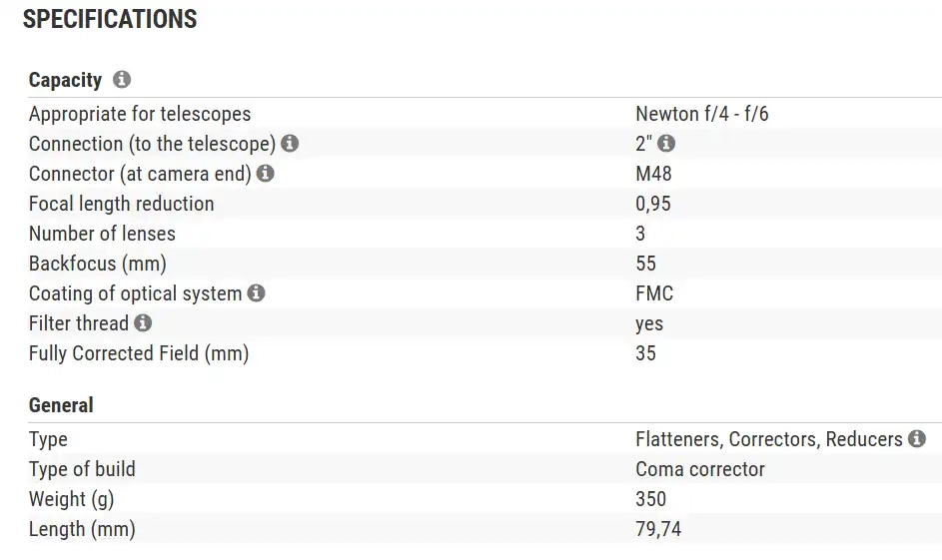Show info for Connector (at camera end)

click(265, 174)
